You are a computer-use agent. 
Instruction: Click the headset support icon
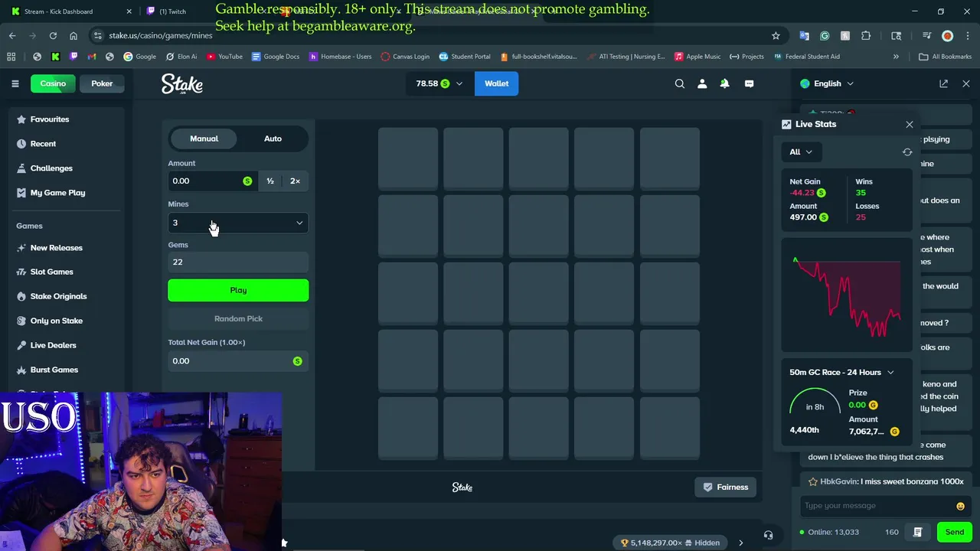pos(768,536)
